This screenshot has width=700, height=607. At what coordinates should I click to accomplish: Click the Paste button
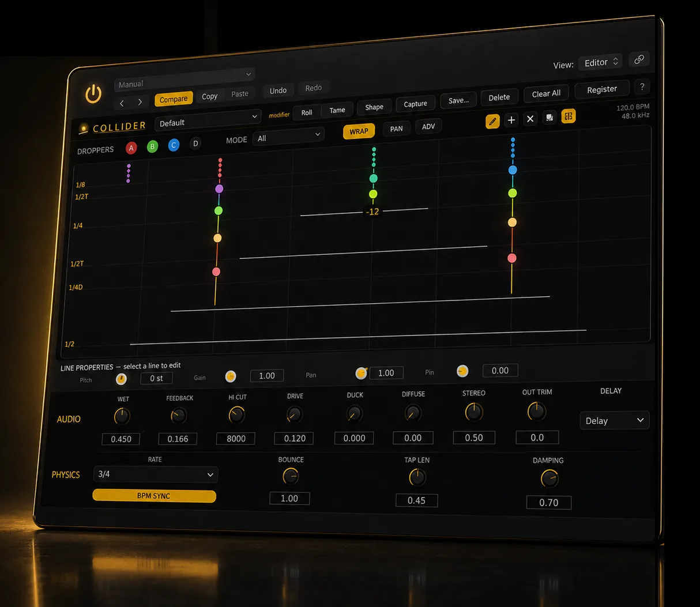[240, 94]
